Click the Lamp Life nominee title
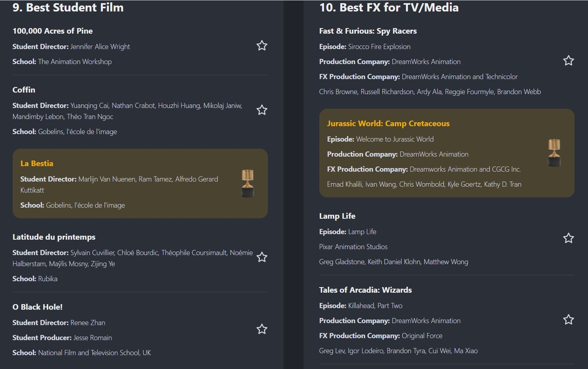Screen dimensions: 588x369 pyautogui.click(x=337, y=216)
